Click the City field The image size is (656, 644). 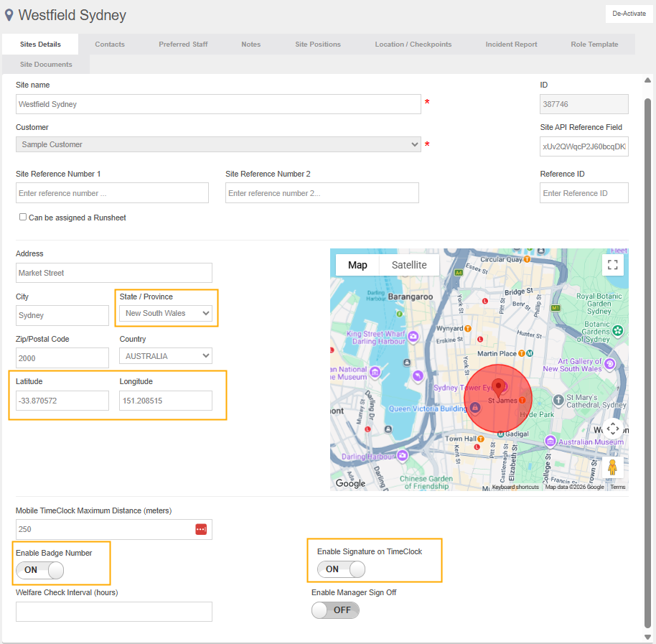[x=62, y=315]
